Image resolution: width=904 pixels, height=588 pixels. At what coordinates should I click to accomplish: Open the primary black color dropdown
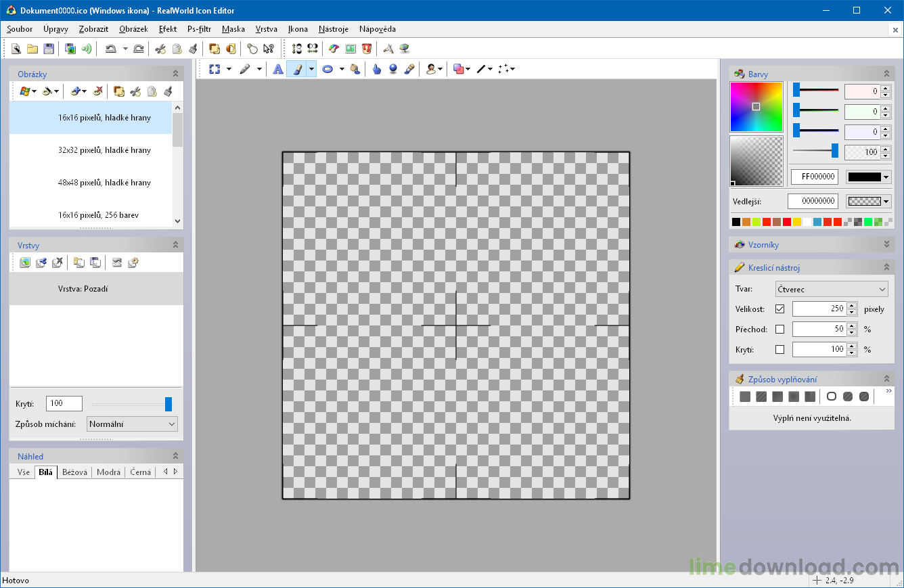click(869, 177)
